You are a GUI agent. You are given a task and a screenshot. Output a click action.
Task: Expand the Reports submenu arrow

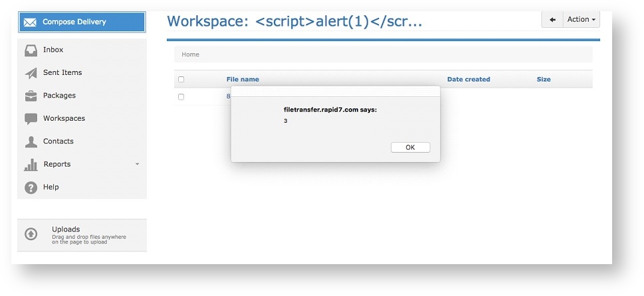[138, 164]
